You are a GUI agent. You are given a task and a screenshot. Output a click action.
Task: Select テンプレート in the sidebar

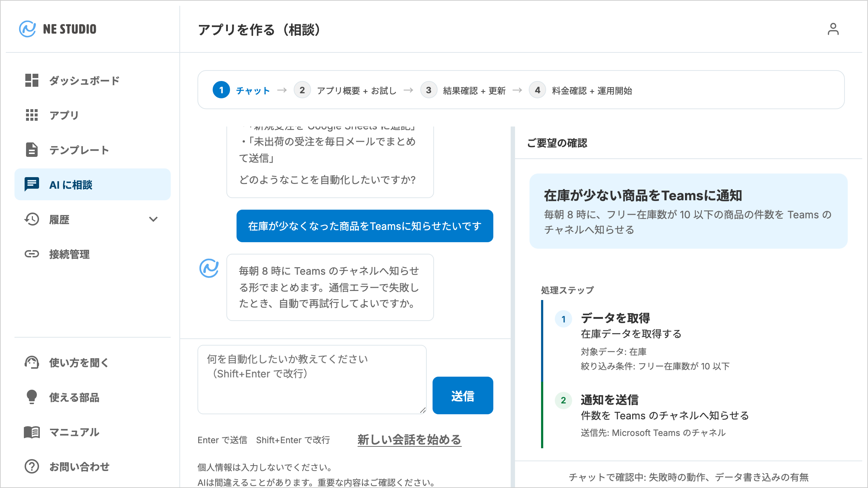point(93,150)
